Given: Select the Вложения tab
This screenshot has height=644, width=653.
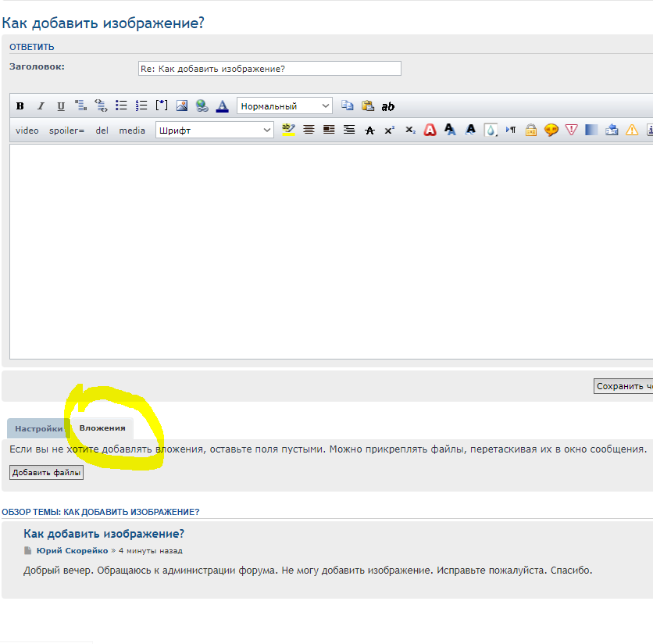Looking at the screenshot, I should point(102,428).
